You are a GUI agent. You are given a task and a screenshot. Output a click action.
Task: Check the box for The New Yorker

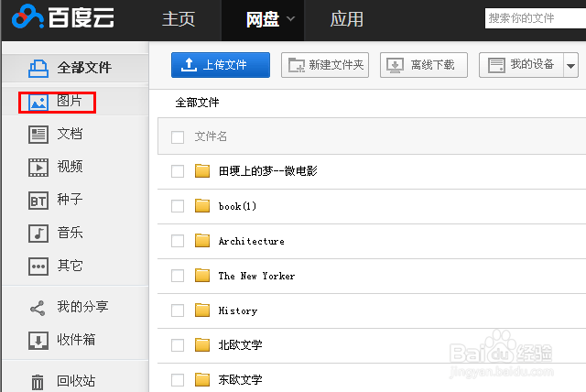tap(178, 276)
